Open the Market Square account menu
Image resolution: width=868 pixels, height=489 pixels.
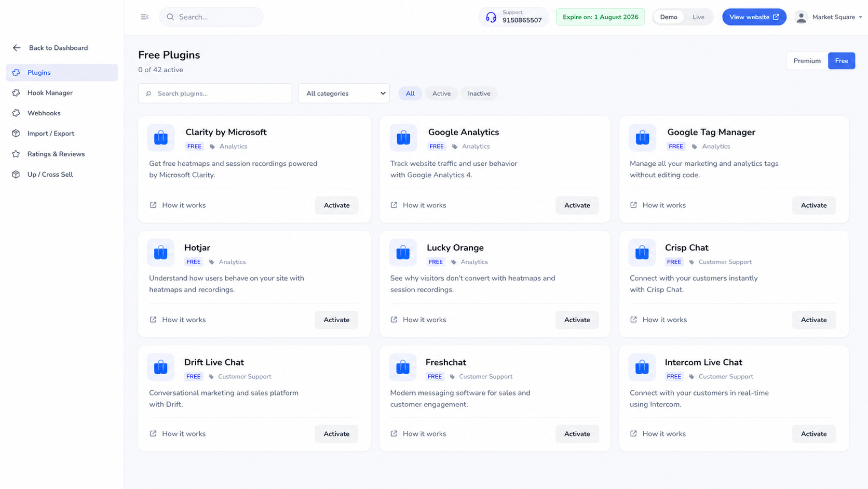tap(829, 17)
